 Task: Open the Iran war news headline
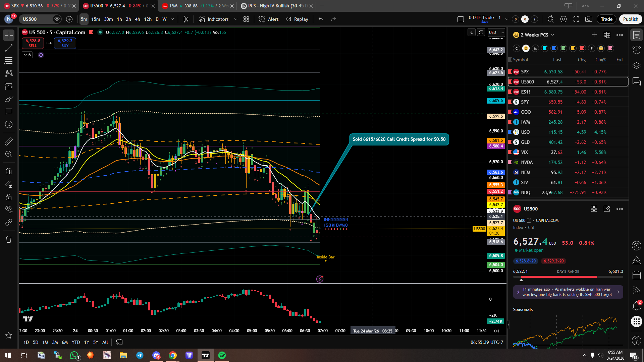pos(568,292)
